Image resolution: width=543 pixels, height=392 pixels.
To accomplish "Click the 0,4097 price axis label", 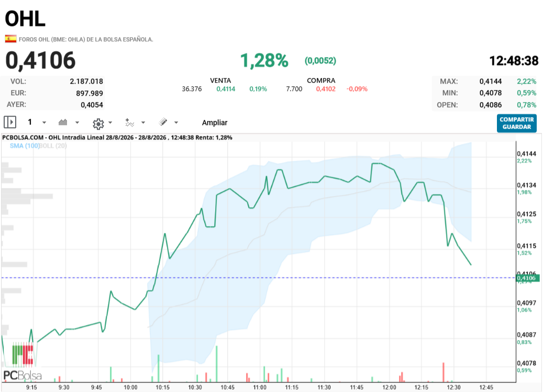I will tap(526, 303).
